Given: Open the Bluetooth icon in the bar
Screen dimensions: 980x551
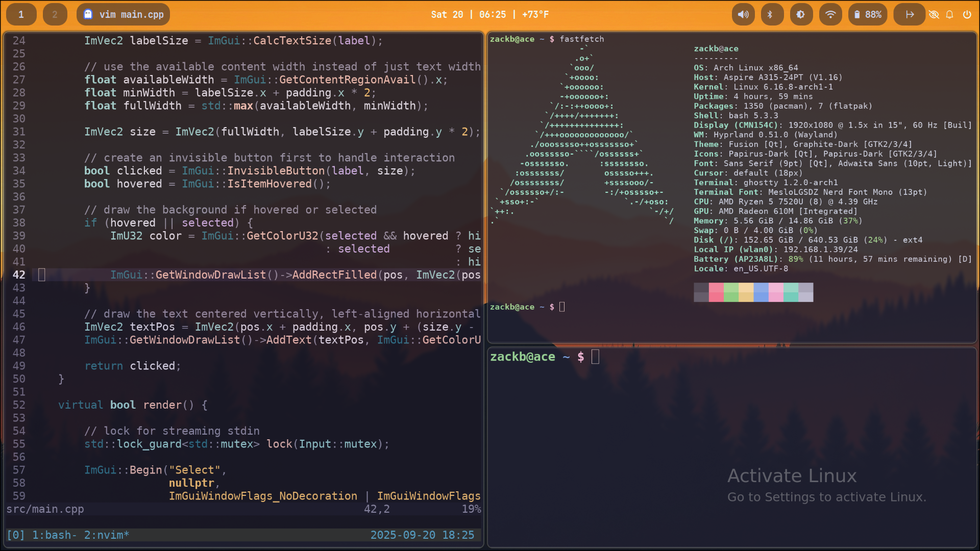Looking at the screenshot, I should tap(771, 14).
